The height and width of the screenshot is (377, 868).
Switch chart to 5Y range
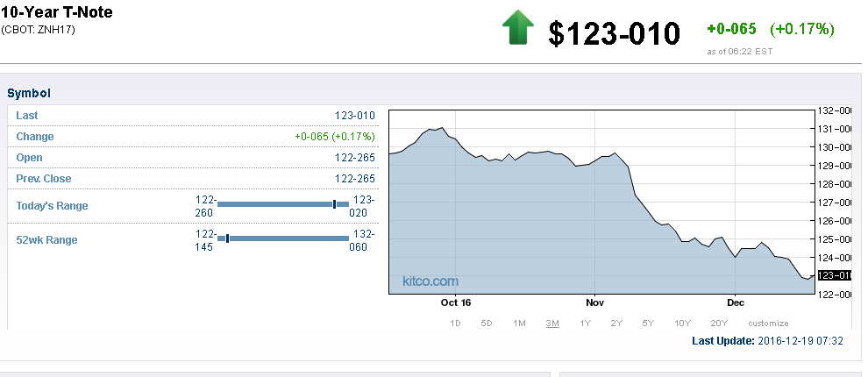pyautogui.click(x=648, y=324)
